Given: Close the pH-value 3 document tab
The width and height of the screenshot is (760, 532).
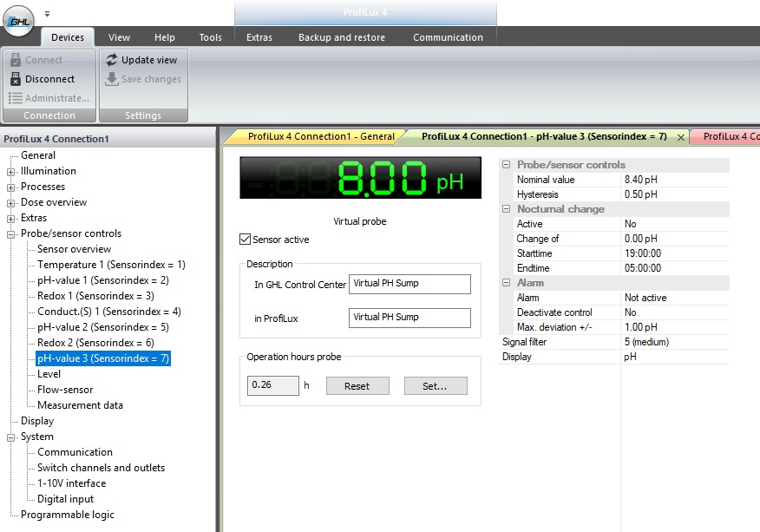Looking at the screenshot, I should (x=680, y=137).
